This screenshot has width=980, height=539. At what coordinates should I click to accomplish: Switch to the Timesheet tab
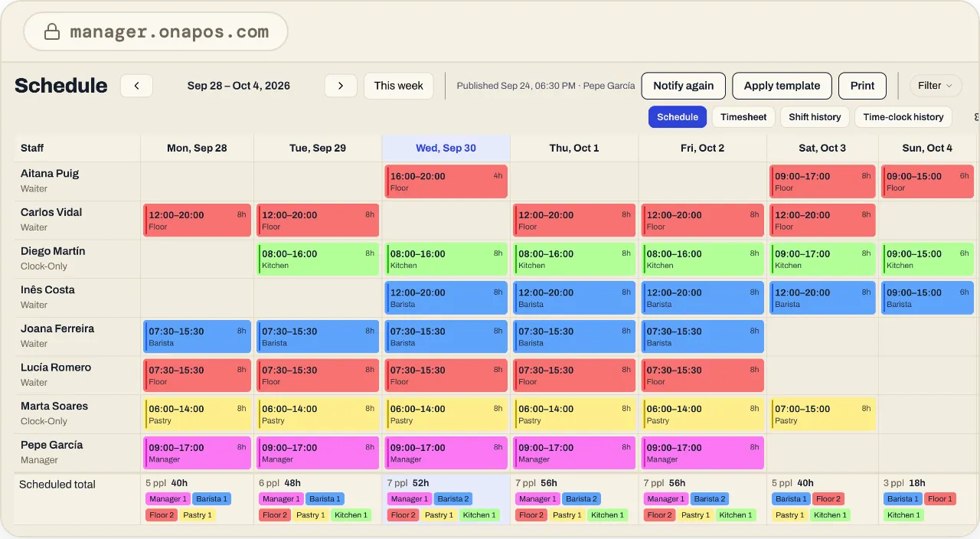tap(743, 117)
